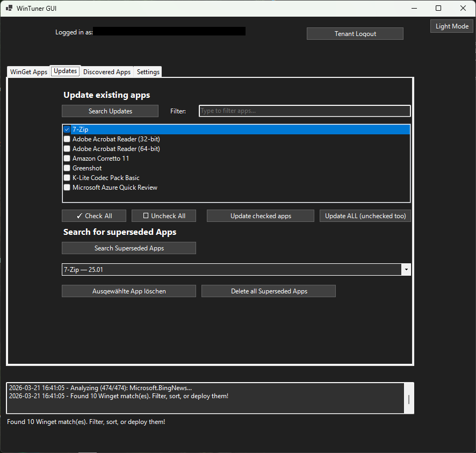476x453 pixels.
Task: Click Update ALL (unchecked too)
Action: point(365,216)
